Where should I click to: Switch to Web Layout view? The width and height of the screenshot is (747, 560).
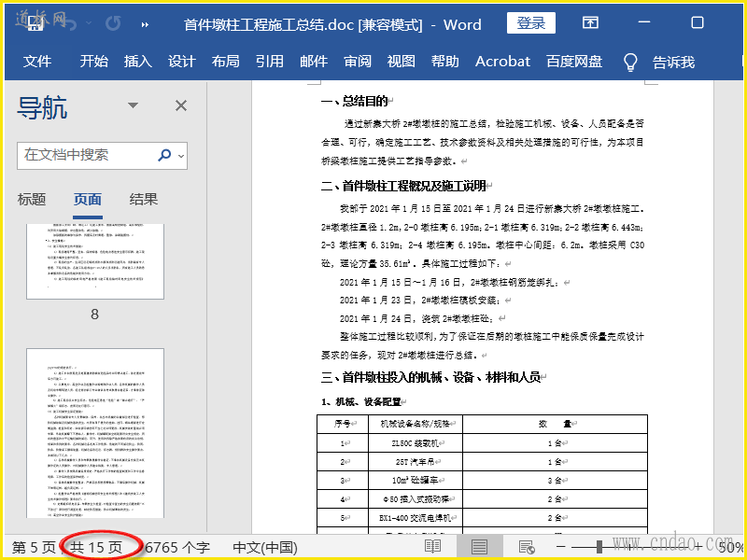pyautogui.click(x=526, y=547)
